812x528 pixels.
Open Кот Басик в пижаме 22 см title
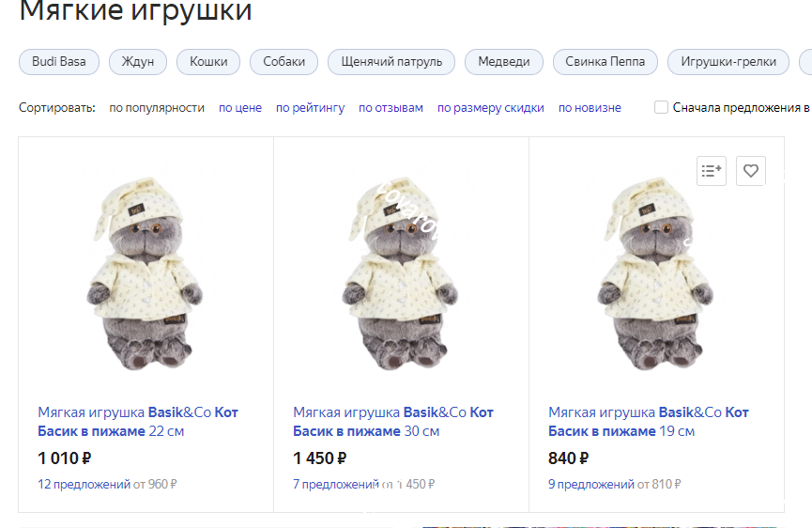pos(138,422)
